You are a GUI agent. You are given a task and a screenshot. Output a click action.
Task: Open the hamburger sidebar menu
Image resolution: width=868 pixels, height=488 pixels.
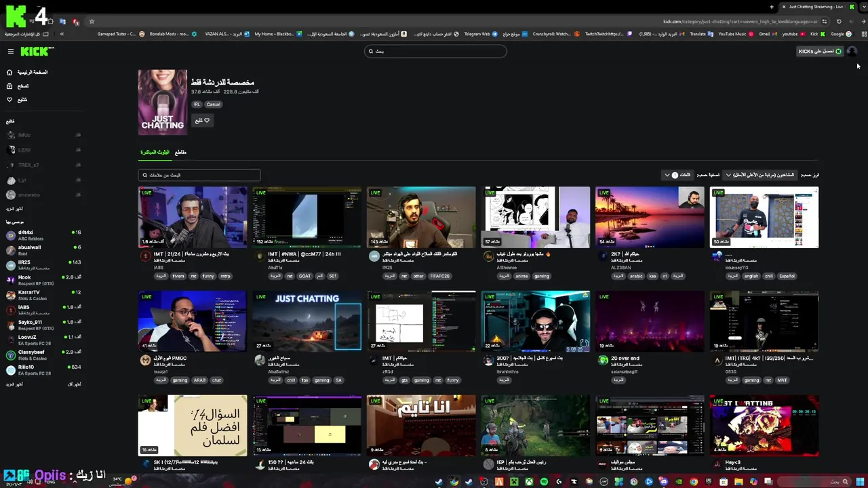[11, 52]
